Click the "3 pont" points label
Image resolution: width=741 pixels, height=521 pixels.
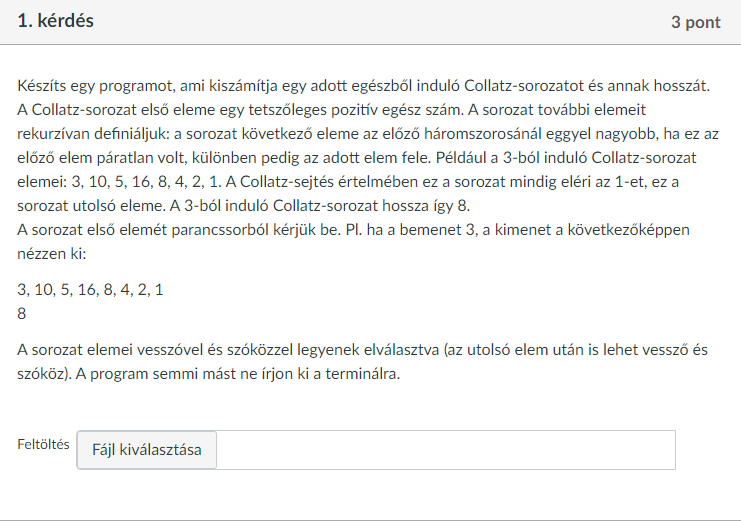696,22
